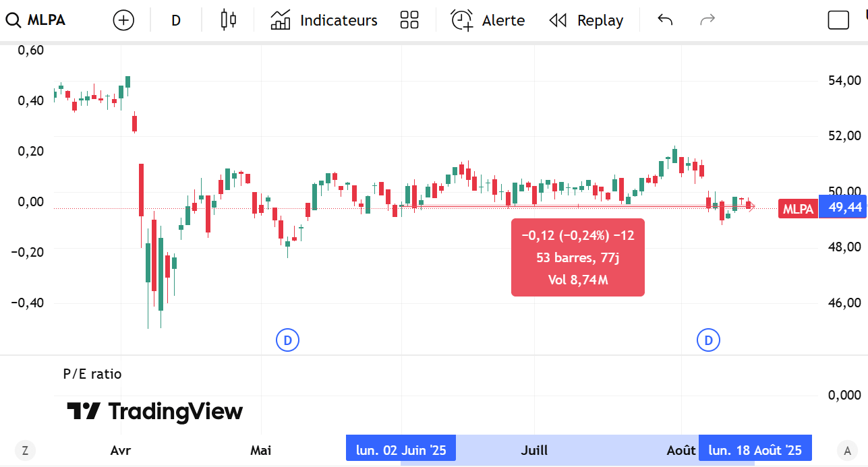This screenshot has width=868, height=467.
Task: Open the lun. 02 Juin '25 date picker
Action: (401, 448)
